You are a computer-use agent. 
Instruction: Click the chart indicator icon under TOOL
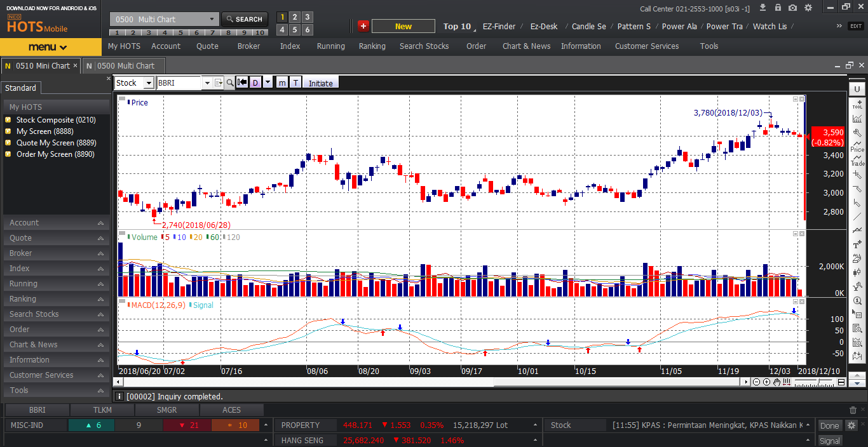coord(858,118)
